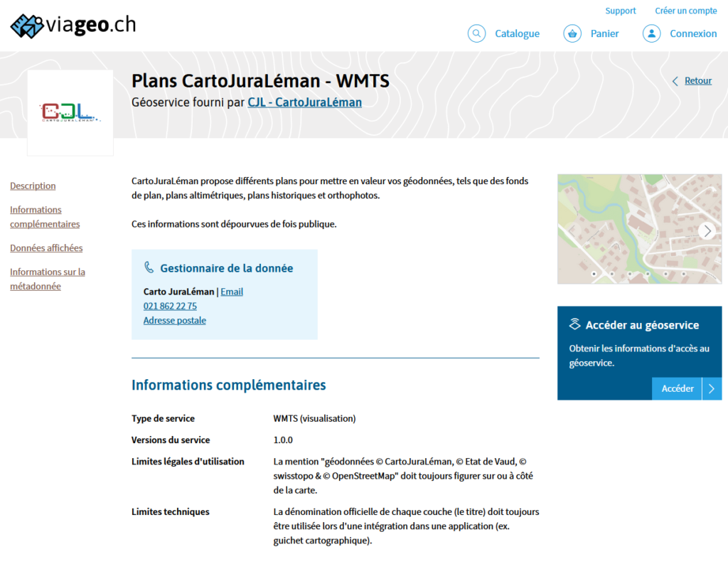Click the viageo.ch logo
The width and height of the screenshot is (728, 564).
click(73, 25)
